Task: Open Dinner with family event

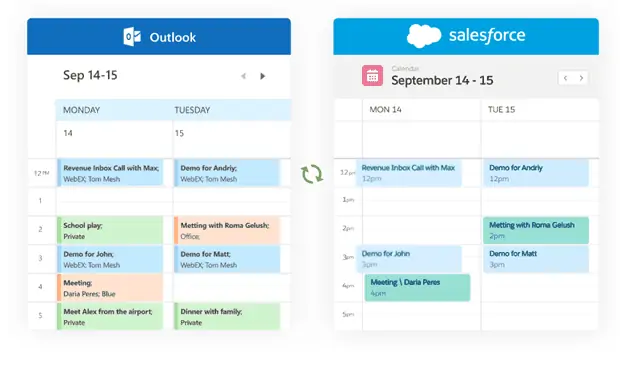Action: (x=227, y=316)
